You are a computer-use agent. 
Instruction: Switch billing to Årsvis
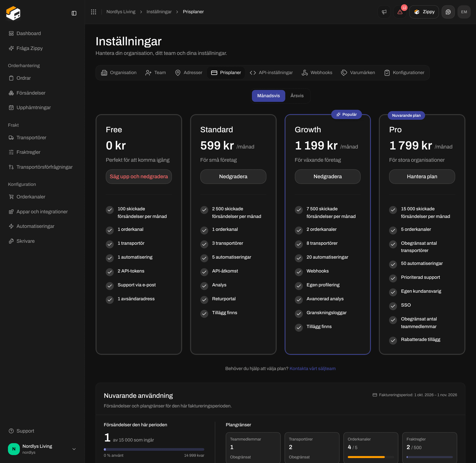pos(297,96)
